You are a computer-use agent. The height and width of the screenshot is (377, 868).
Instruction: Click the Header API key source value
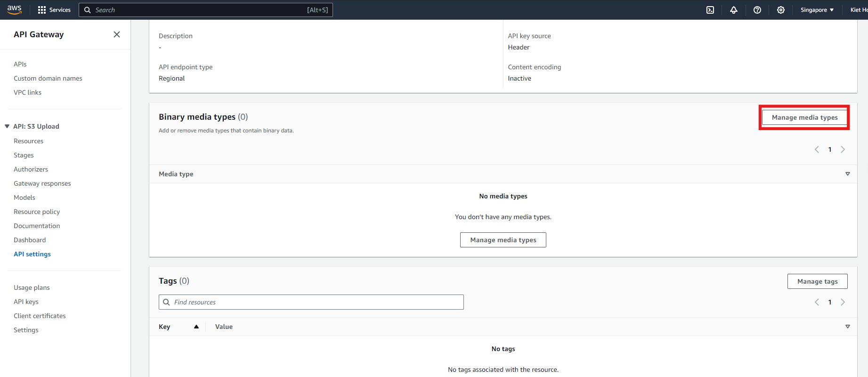(x=519, y=47)
